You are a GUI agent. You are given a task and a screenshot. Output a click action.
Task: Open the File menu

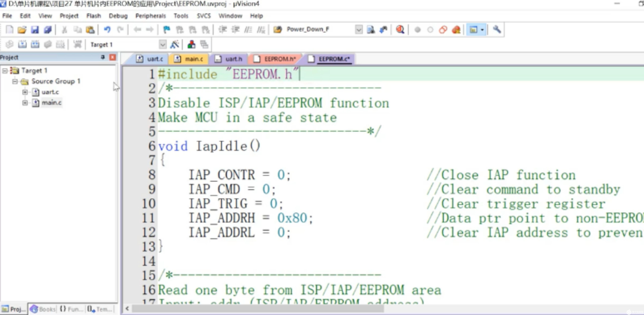pyautogui.click(x=7, y=16)
